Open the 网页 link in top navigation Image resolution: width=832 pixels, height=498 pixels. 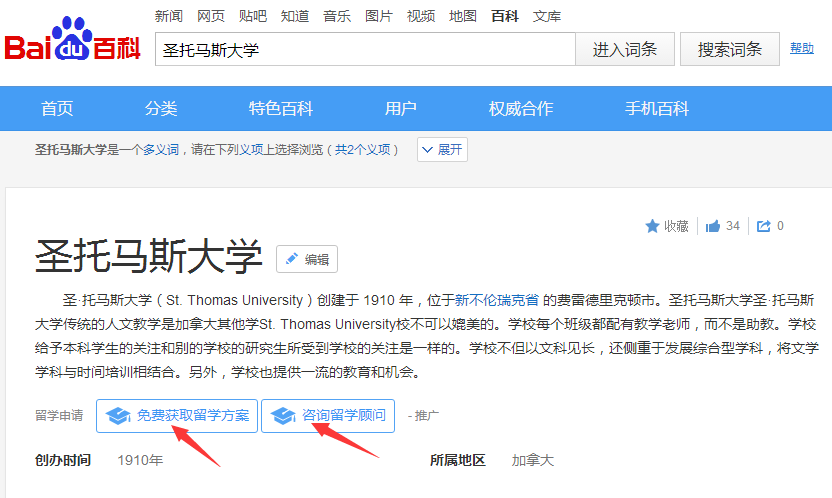pos(211,16)
